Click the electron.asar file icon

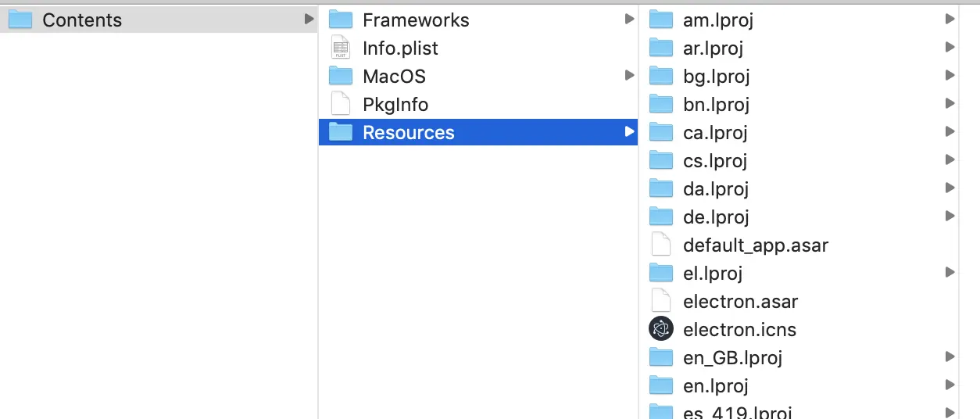point(661,301)
